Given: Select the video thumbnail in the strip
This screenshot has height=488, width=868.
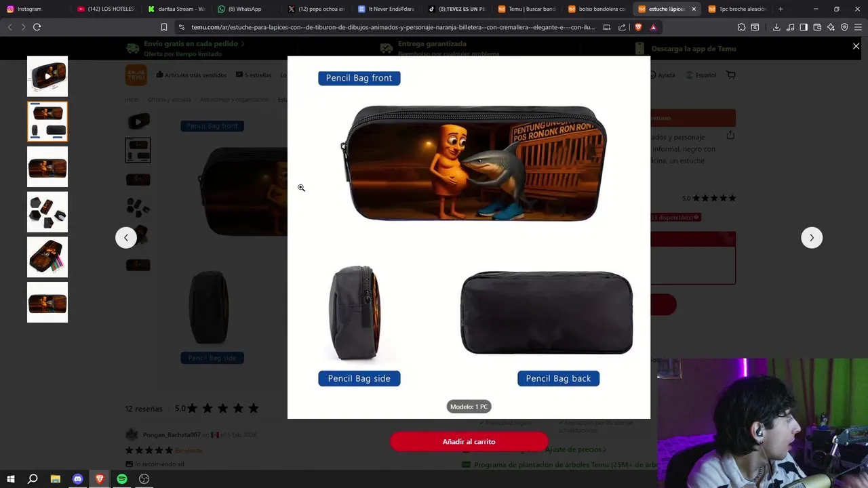Looking at the screenshot, I should [x=47, y=76].
